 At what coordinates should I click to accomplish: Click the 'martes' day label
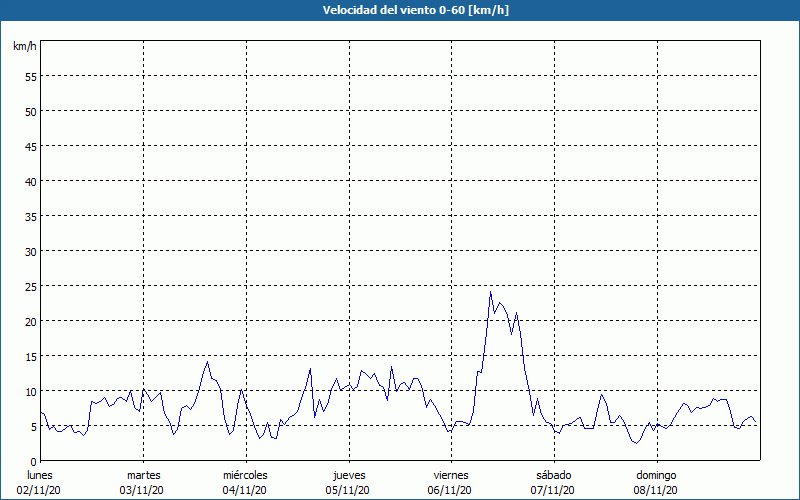(x=144, y=475)
